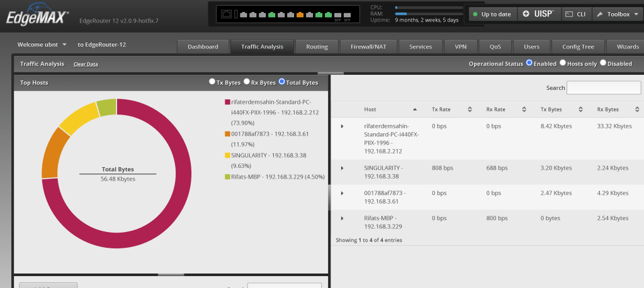Viewport: 644px width, 288px height.
Task: Expand the SINGULARITY host row
Action: point(342,168)
